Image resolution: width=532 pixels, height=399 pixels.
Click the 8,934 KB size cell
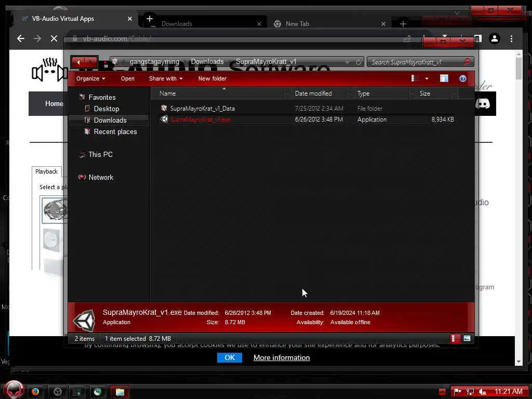(x=443, y=119)
